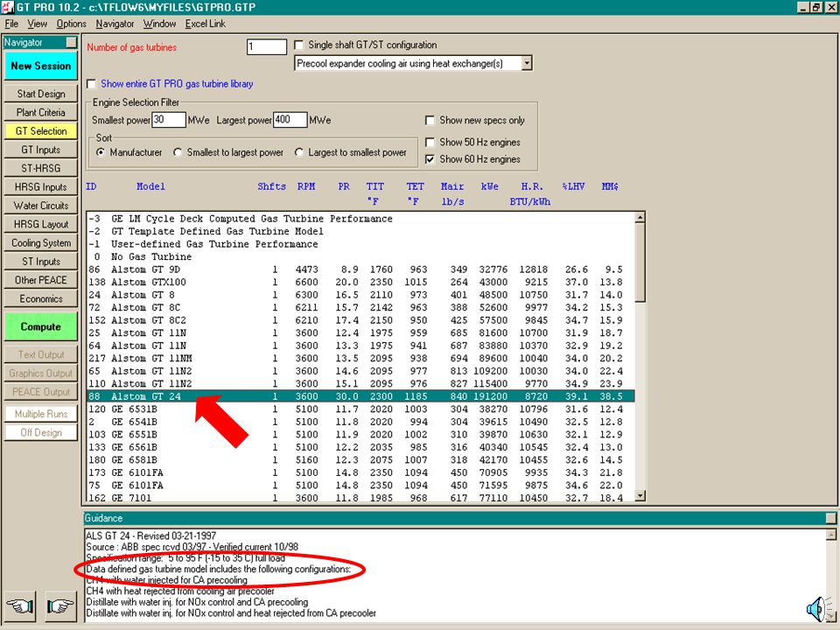Click the New Session button

[x=41, y=66]
